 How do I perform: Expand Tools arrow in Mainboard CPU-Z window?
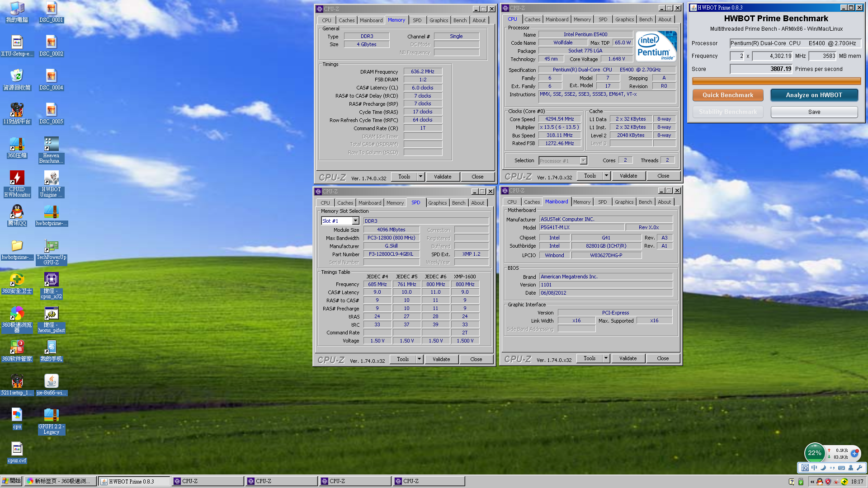tap(606, 358)
